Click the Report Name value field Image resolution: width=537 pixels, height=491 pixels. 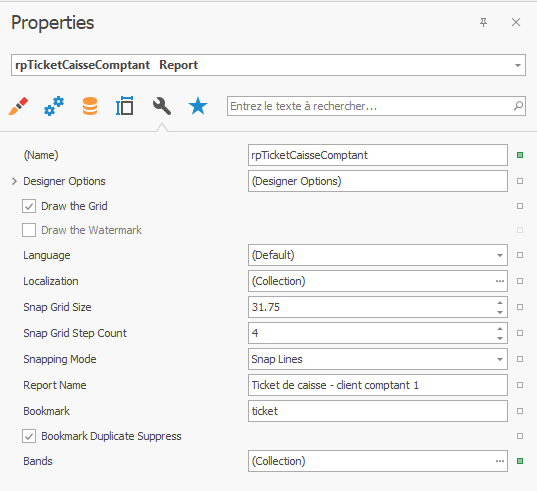tap(378, 385)
